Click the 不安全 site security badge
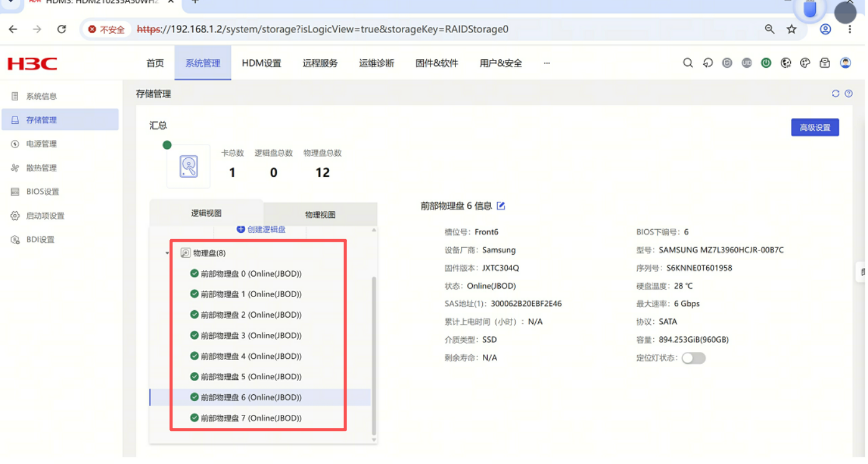 coord(106,29)
